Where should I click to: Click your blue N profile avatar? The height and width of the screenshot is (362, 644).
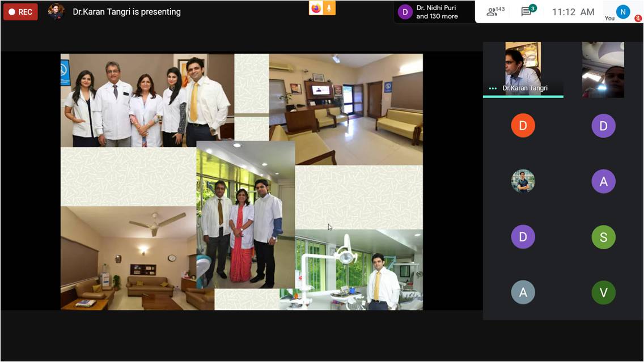pyautogui.click(x=623, y=11)
